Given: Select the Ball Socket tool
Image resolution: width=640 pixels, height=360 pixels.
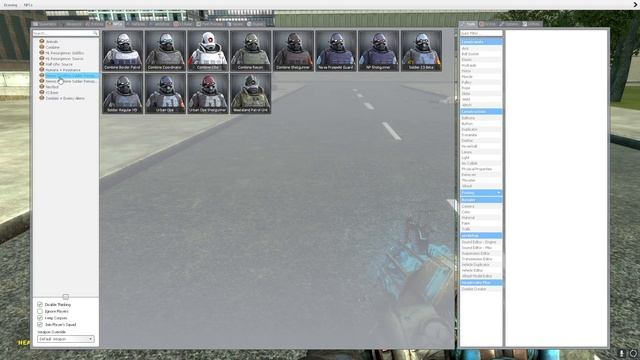Looking at the screenshot, I should 481,54.
